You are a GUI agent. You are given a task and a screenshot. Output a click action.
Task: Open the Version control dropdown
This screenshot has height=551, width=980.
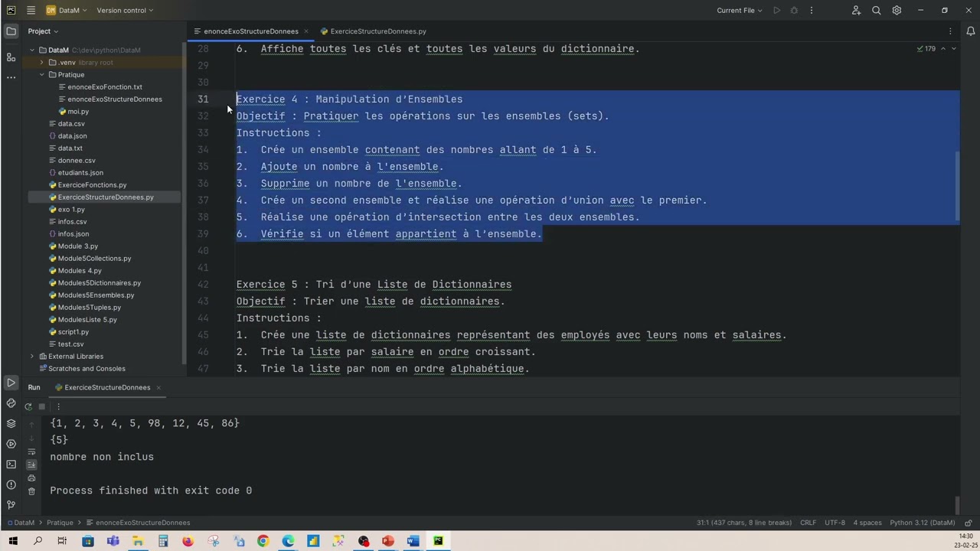125,10
